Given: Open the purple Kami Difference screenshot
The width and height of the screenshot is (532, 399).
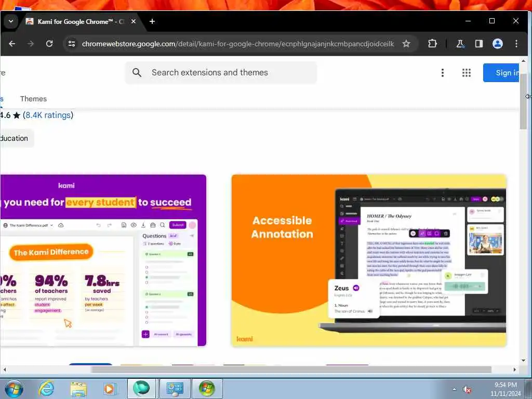Looking at the screenshot, I should coord(103,260).
